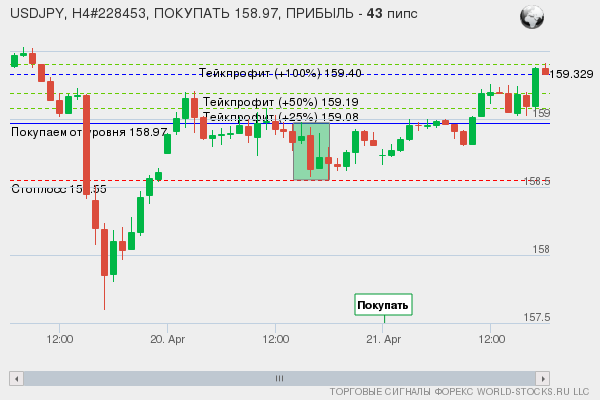Click the green highlighted trade zone rectangle
This screenshot has height=400, width=600.
click(x=311, y=151)
